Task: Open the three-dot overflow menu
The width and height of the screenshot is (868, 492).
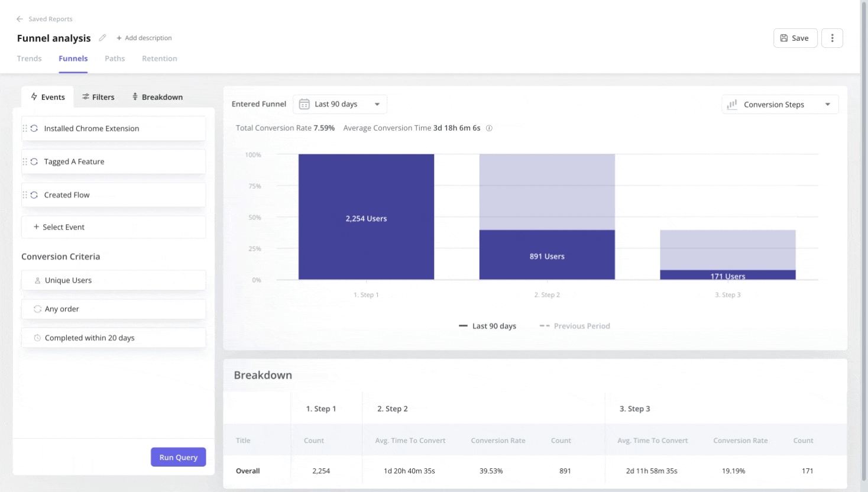Action: (x=832, y=38)
